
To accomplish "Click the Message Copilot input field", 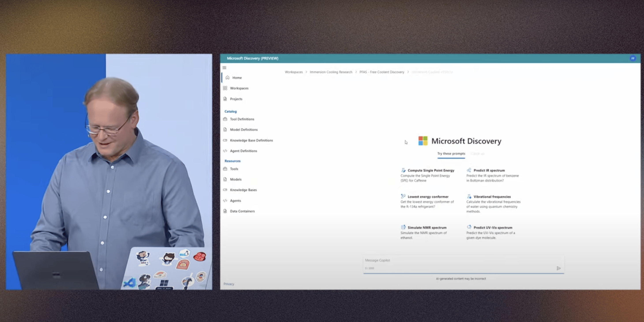I will tap(464, 264).
